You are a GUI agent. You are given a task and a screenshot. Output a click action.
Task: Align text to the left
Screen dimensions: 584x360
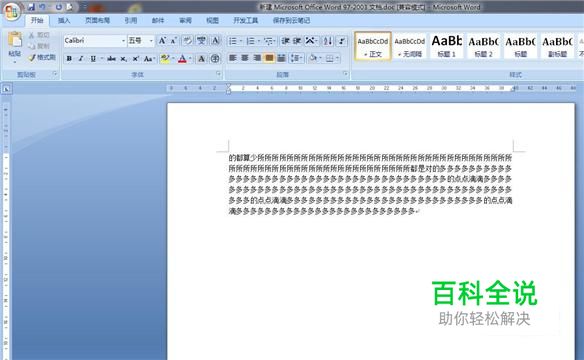point(233,58)
